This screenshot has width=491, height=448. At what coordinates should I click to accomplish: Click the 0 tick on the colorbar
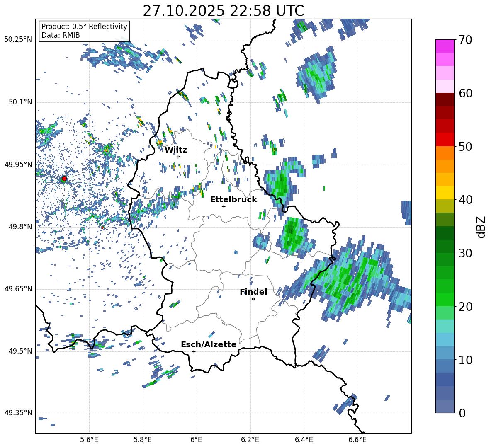[x=462, y=413]
